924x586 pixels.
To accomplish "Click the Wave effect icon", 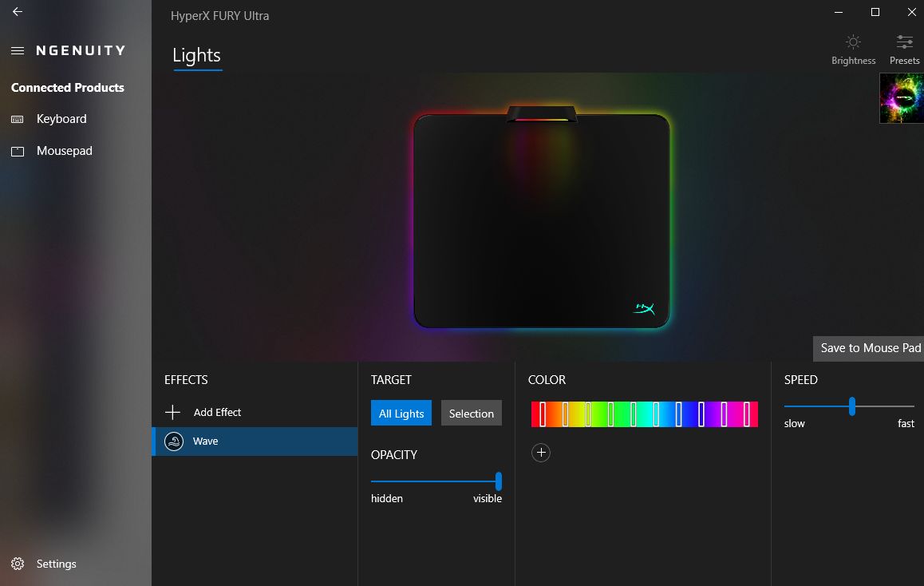I will (x=174, y=441).
